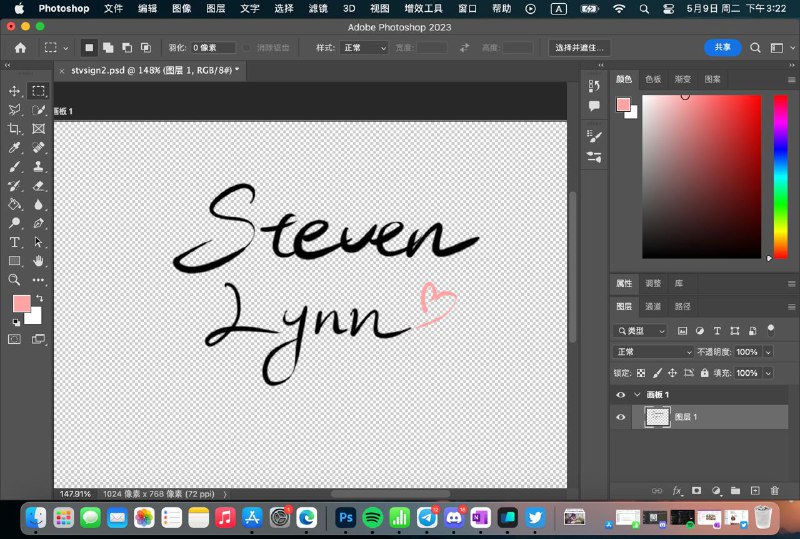Image resolution: width=800 pixels, height=539 pixels.
Task: Select the Crop tool
Action: (x=15, y=129)
